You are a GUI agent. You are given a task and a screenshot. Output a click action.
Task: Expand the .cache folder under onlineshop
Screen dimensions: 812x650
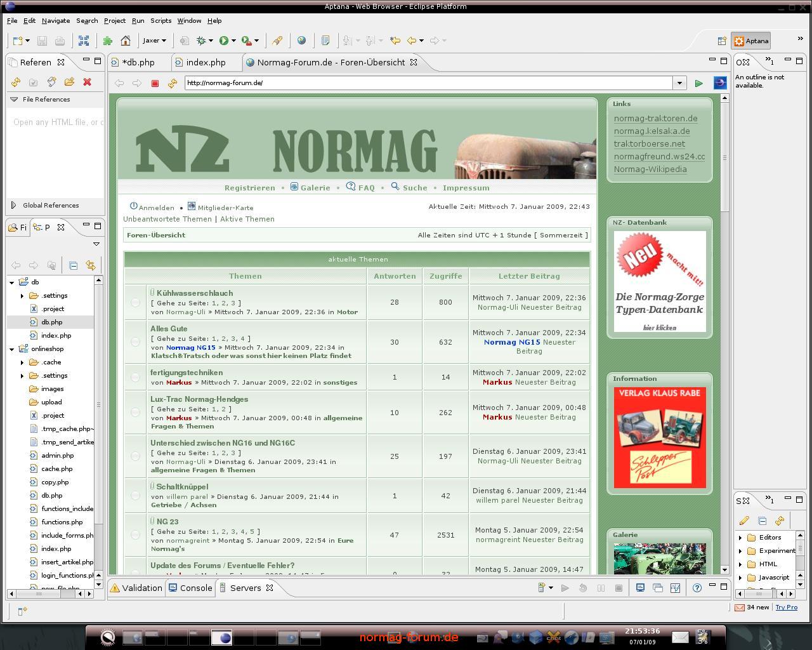click(22, 362)
